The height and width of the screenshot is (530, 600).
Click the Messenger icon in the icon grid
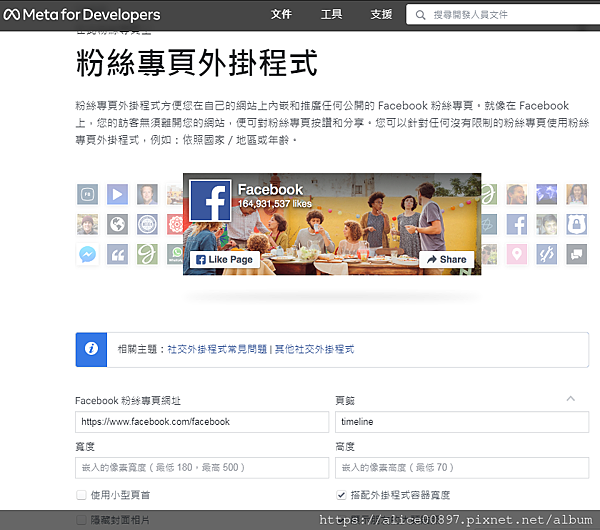(87, 254)
